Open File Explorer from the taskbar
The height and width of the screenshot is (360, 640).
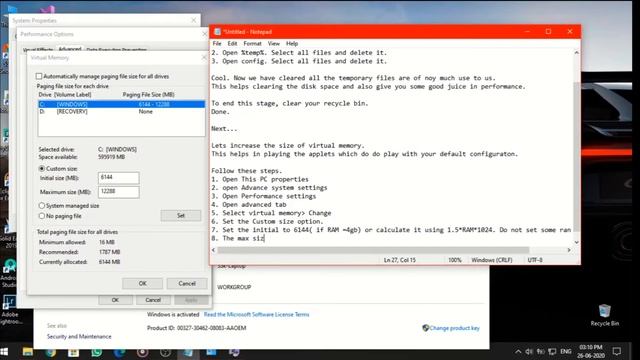(x=28, y=352)
